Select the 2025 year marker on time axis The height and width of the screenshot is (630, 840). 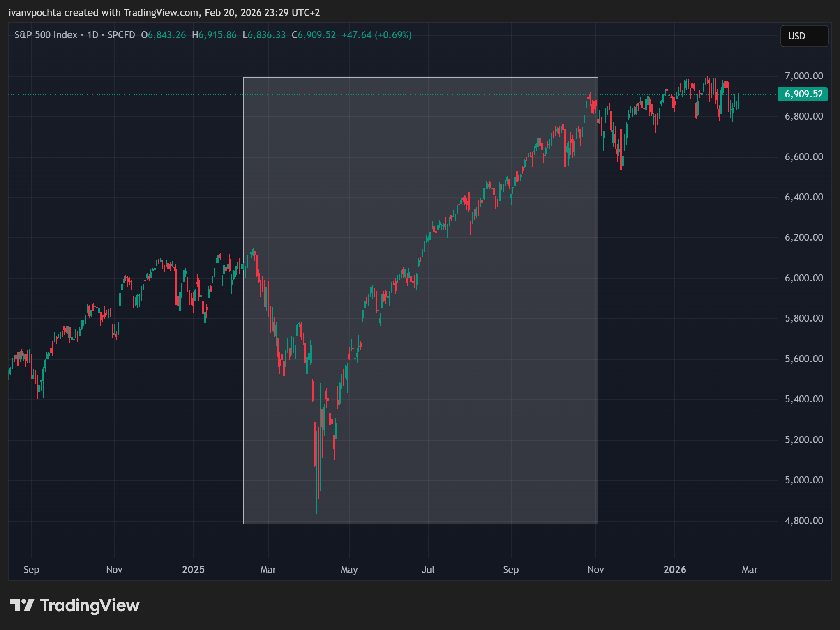[193, 570]
